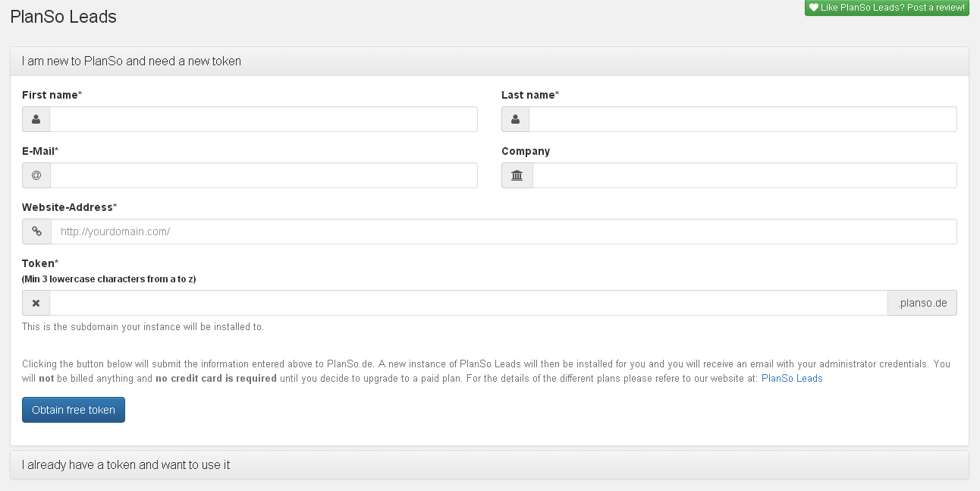Viewport: 980px width, 491px height.
Task: Click the chain link icon beside Website-Address
Action: 36,231
